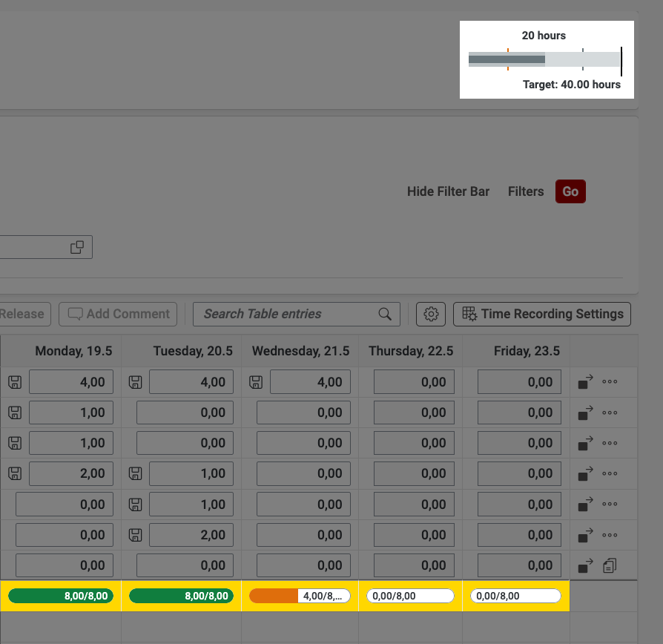Open the Filters dialog
This screenshot has width=663, height=644.
pyautogui.click(x=526, y=191)
